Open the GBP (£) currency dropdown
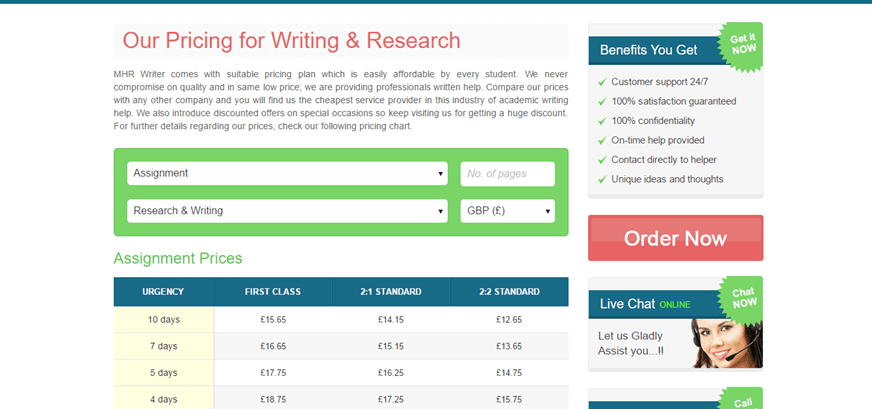The width and height of the screenshot is (872, 409). pyautogui.click(x=507, y=211)
